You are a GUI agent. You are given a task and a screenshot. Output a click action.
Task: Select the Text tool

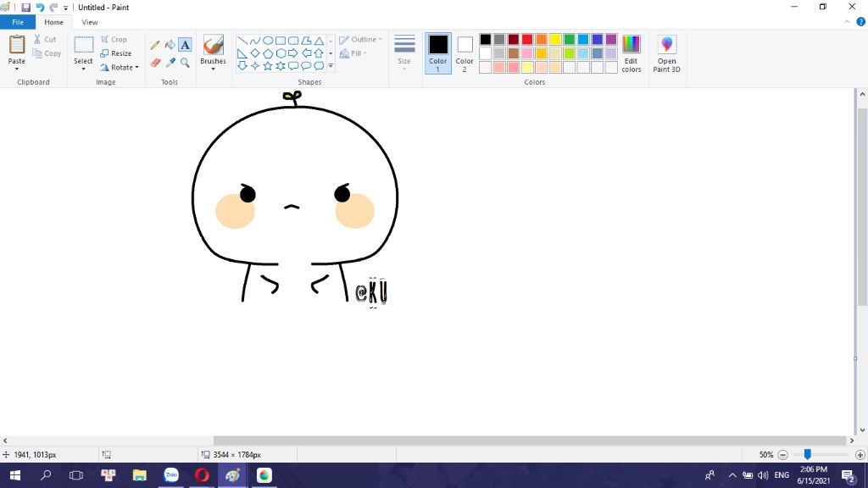pyautogui.click(x=185, y=45)
